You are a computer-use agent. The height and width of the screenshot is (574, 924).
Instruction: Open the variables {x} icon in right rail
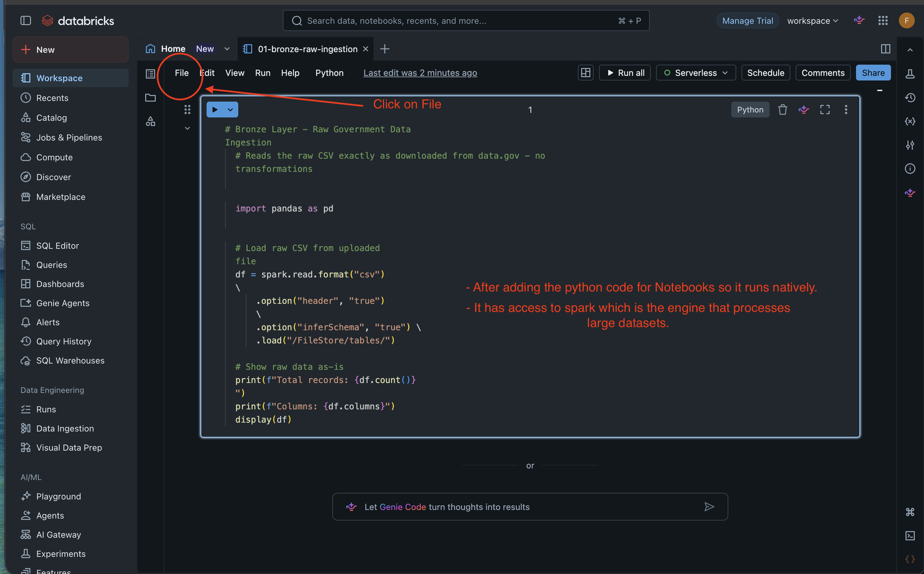tap(910, 121)
